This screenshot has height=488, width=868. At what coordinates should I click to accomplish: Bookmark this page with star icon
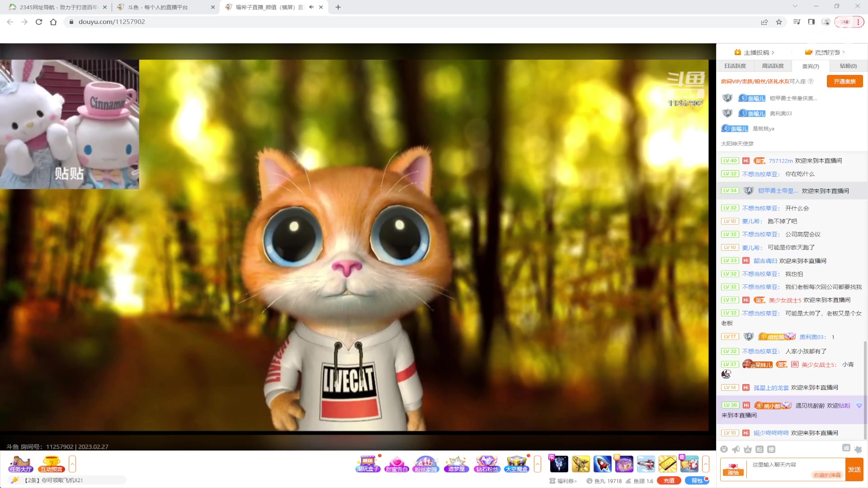[x=779, y=22]
